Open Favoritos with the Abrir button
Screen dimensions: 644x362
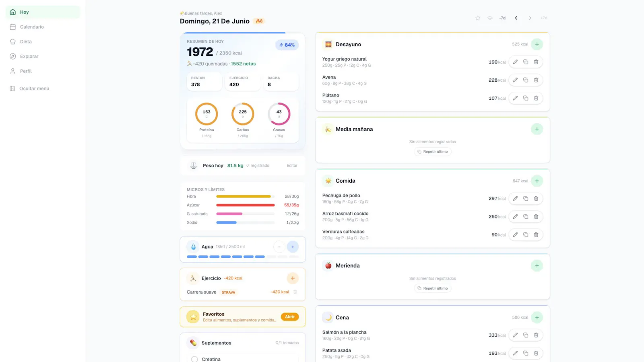290,317
